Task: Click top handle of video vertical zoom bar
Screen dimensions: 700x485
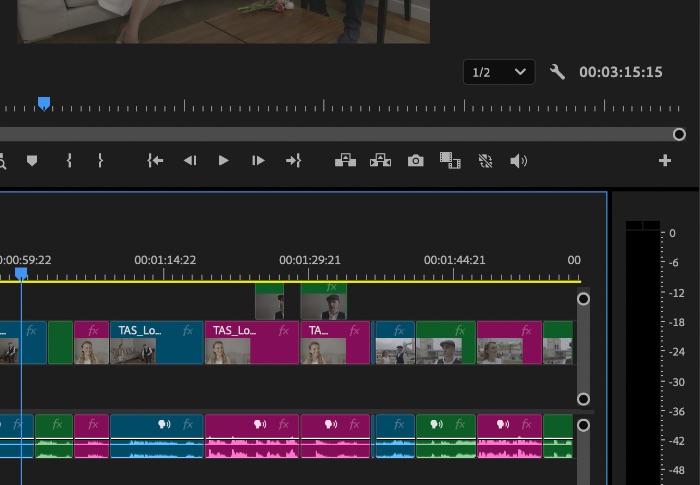Action: click(x=583, y=299)
